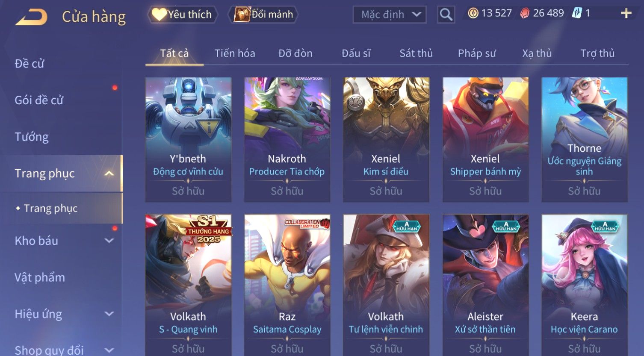Click the golden back arrow icon
644x356 pixels.
(31, 17)
